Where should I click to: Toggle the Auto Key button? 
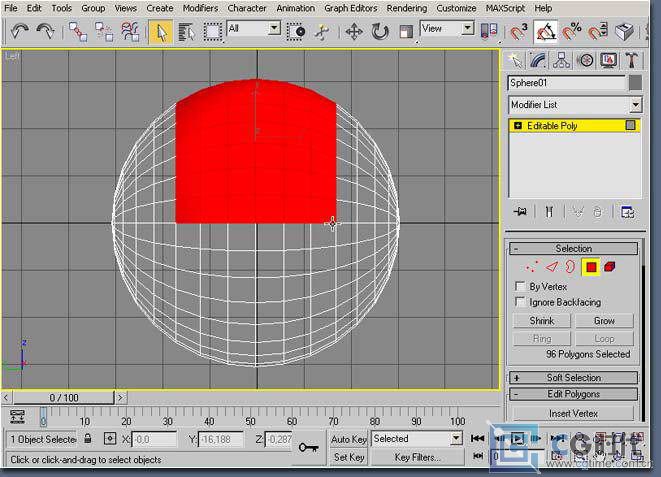349,439
